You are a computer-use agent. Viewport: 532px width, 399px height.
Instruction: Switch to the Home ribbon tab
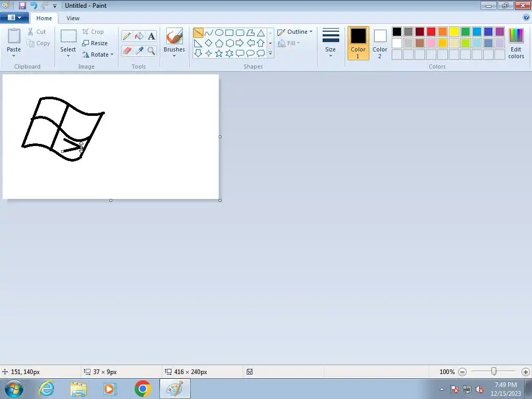click(44, 18)
